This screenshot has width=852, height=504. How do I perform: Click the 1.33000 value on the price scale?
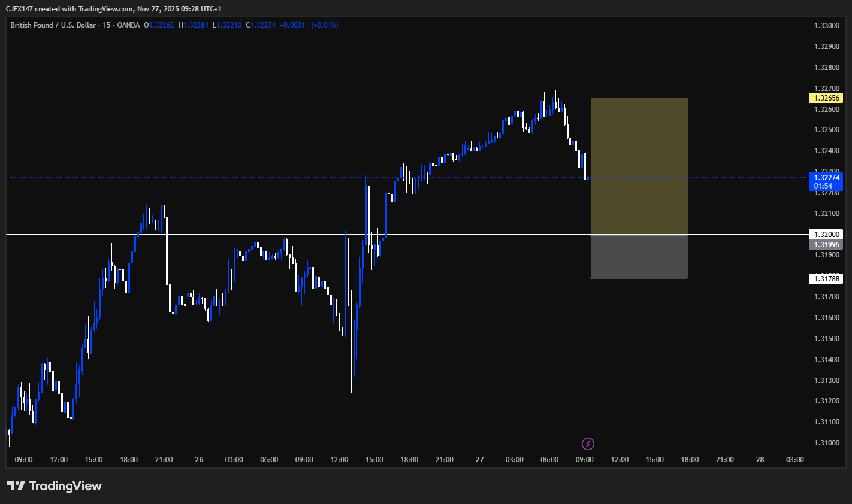coord(827,26)
